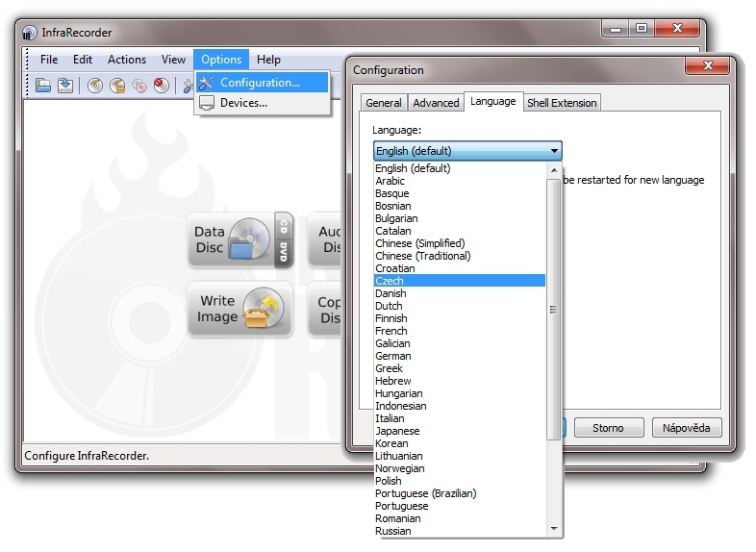
Task: Click the Save project toolbar icon
Action: [65, 86]
